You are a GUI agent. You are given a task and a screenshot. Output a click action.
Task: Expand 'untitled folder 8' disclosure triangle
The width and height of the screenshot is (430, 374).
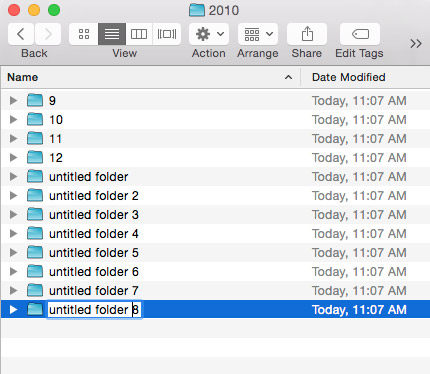pos(13,310)
